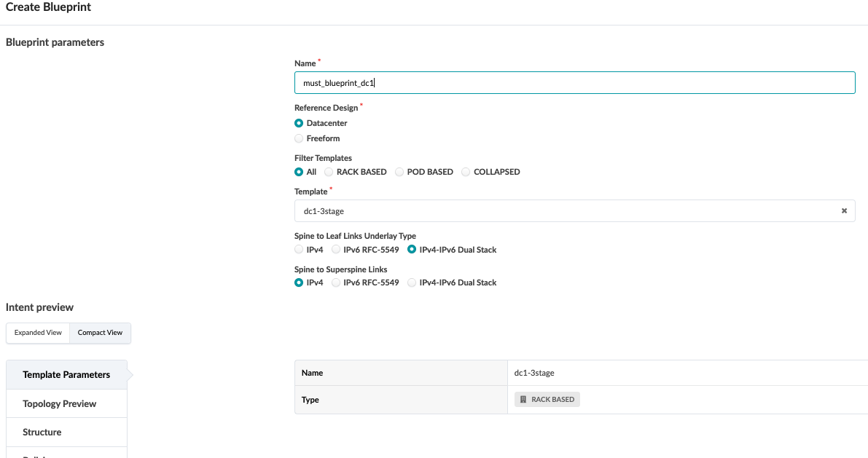868x458 pixels.
Task: Open the Template Parameters tab
Action: click(x=66, y=375)
